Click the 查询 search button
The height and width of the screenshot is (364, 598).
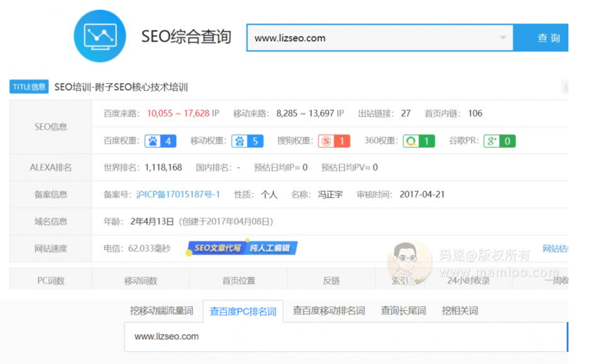(541, 38)
